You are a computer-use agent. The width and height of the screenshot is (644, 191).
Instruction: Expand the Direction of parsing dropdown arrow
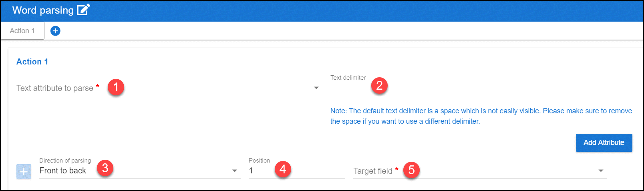pyautogui.click(x=235, y=171)
